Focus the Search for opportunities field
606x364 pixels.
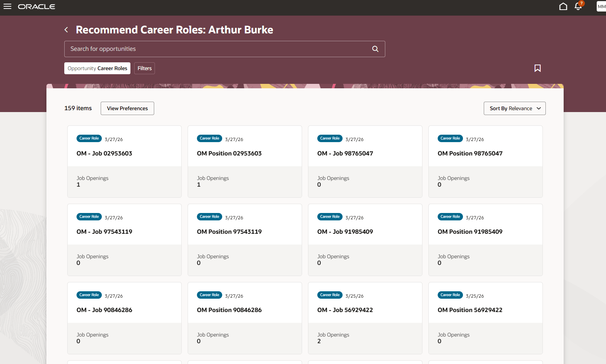click(224, 49)
